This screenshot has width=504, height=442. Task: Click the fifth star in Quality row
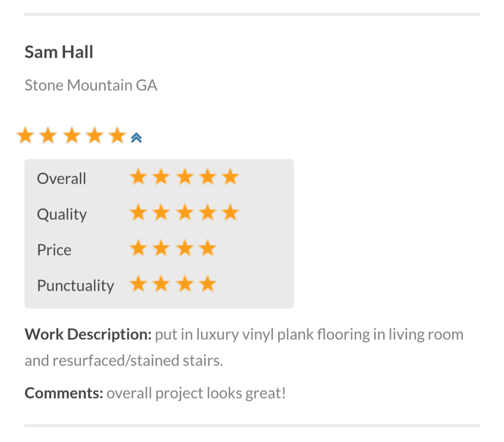(x=230, y=213)
